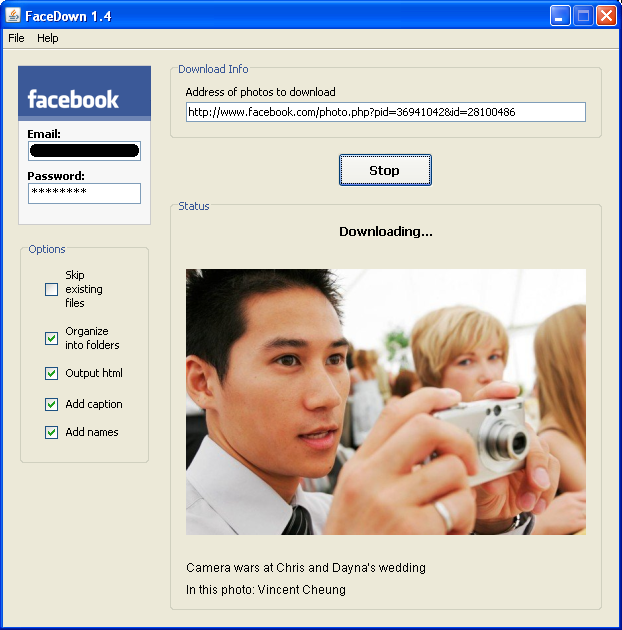Click the caption 'Camera wars at Chris and Dayna's wedding'
The width and height of the screenshot is (622, 630).
point(306,568)
